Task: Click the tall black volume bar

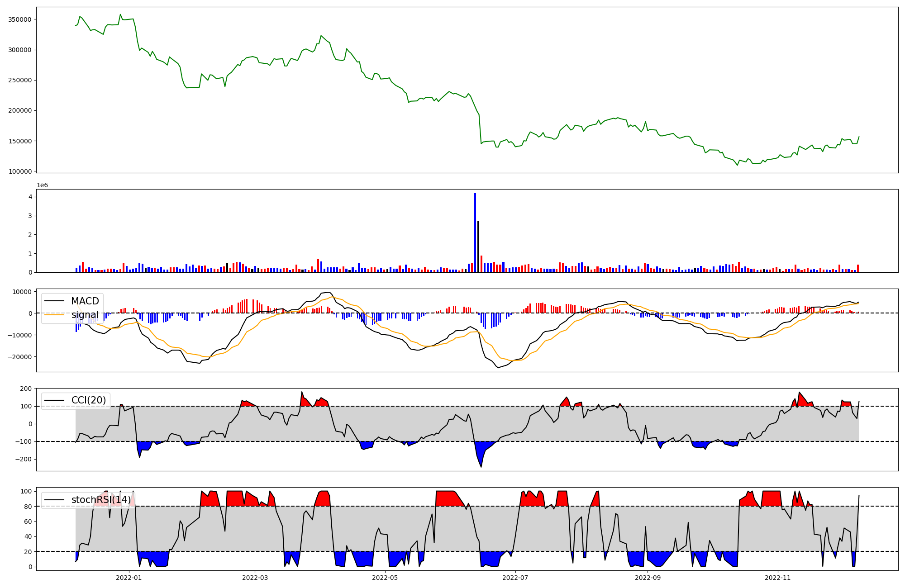Action: point(478,247)
